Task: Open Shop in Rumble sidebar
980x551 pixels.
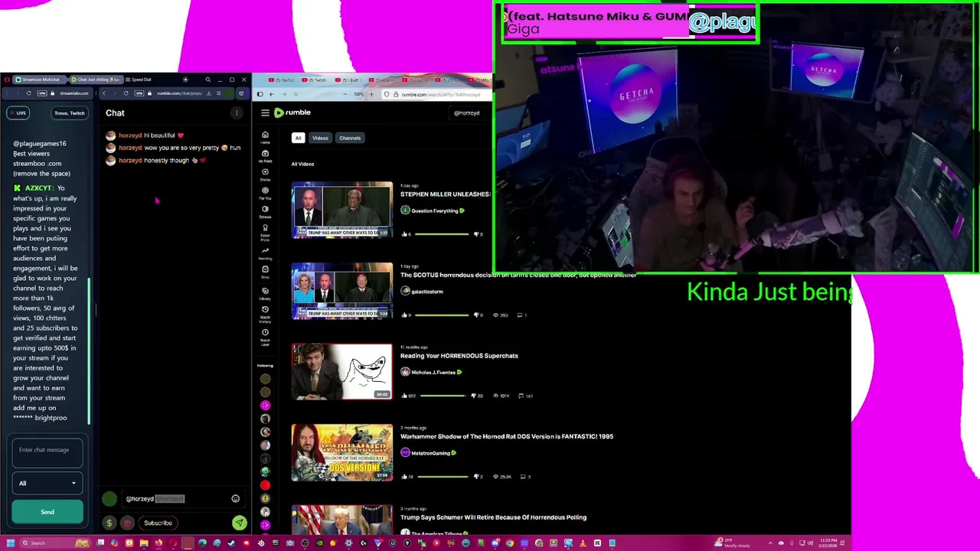Action: tap(265, 272)
